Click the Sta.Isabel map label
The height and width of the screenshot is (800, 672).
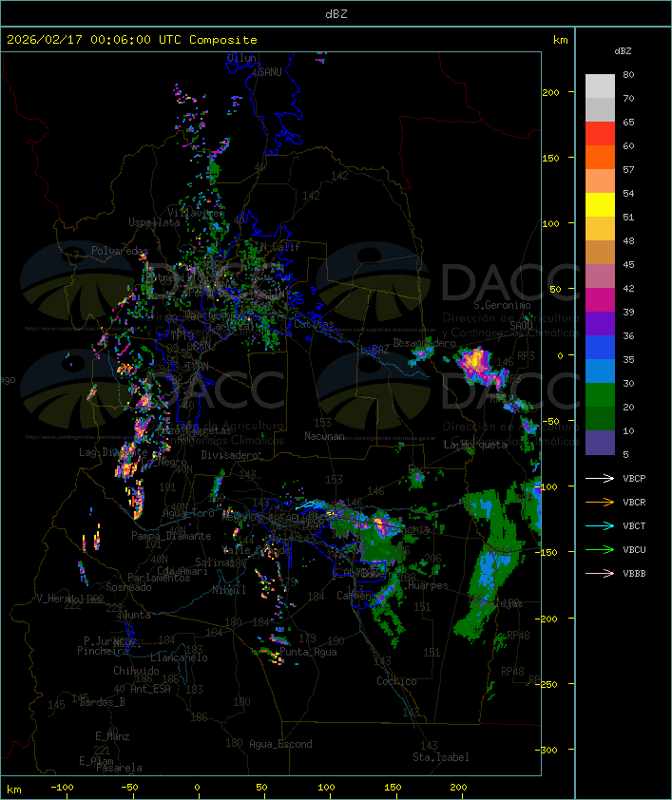441,757
